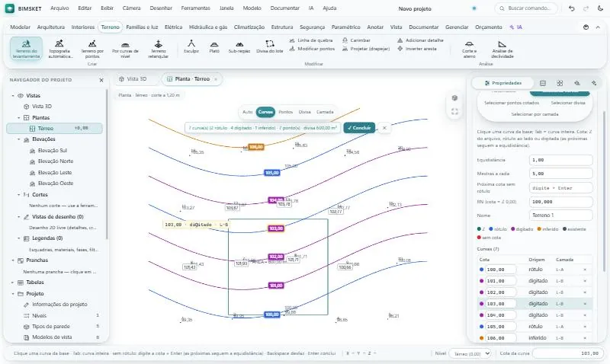
Task: Click the orange dot of curve 106,00
Action: click(x=481, y=338)
